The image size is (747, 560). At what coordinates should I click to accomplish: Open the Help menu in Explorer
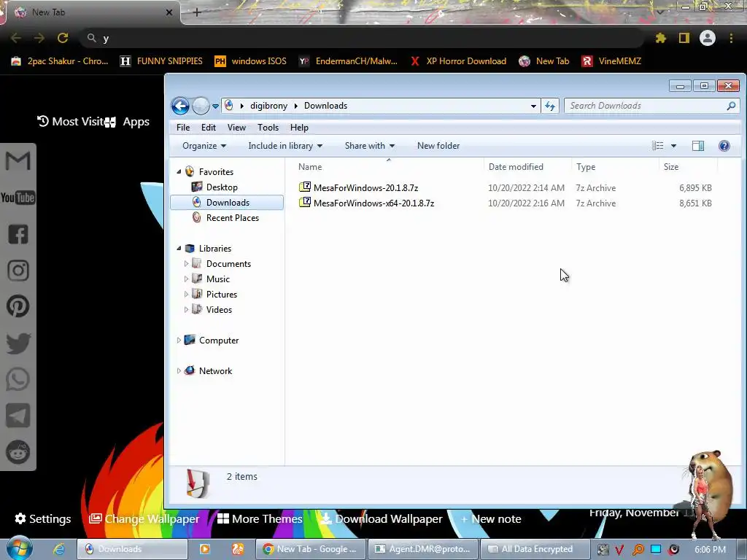click(299, 127)
